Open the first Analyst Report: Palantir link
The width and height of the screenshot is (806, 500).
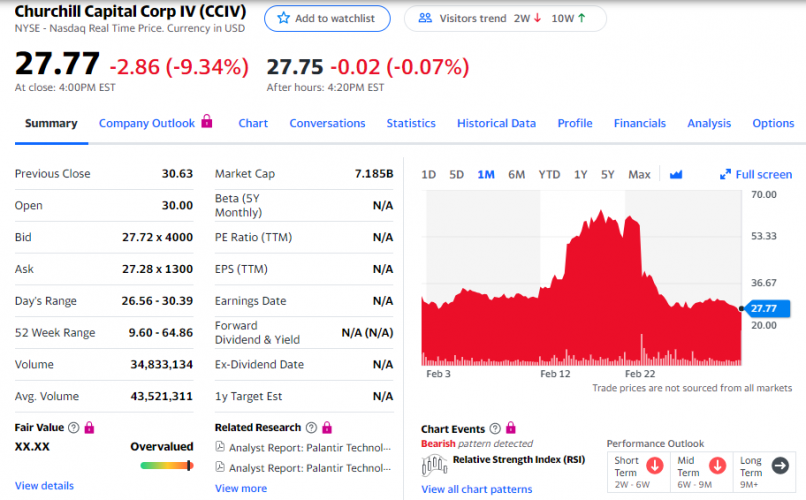309,448
